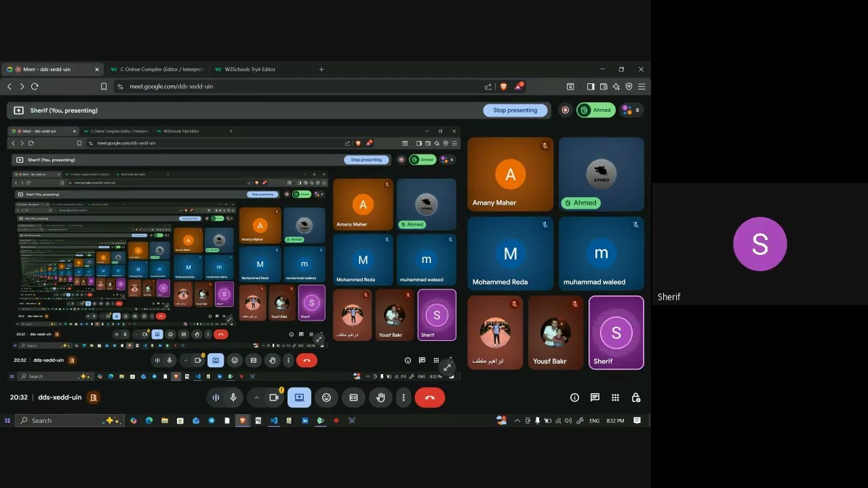Toggle the present screen button

coord(299,398)
